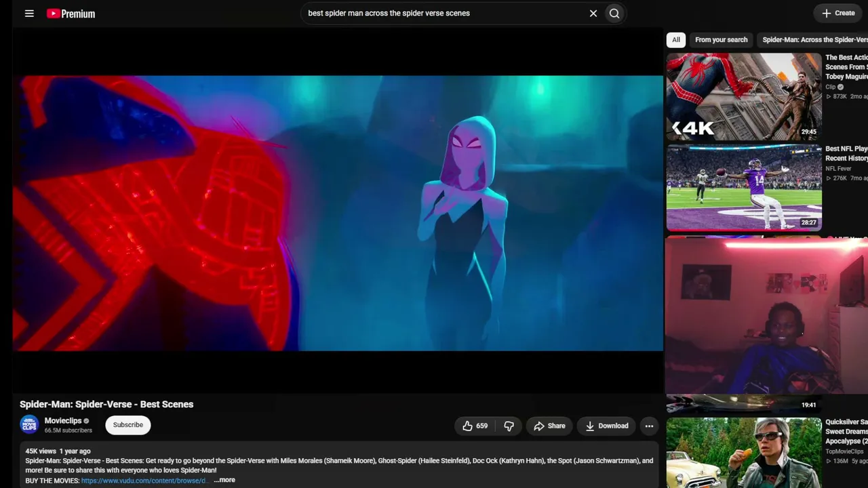The height and width of the screenshot is (488, 868).
Task: Download this video
Action: [x=606, y=426]
